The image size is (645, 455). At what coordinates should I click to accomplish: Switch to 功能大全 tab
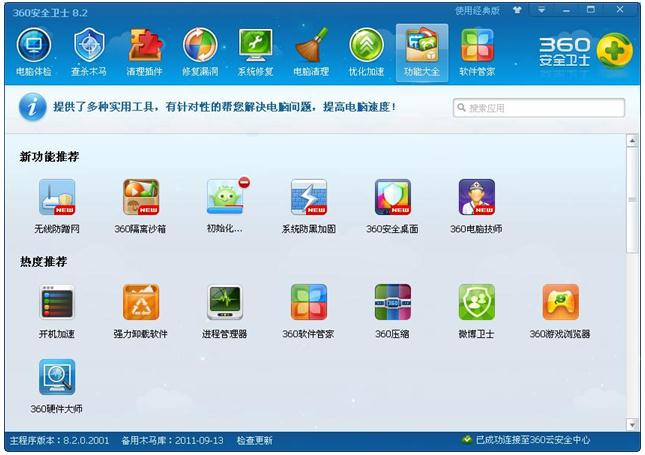[x=422, y=53]
